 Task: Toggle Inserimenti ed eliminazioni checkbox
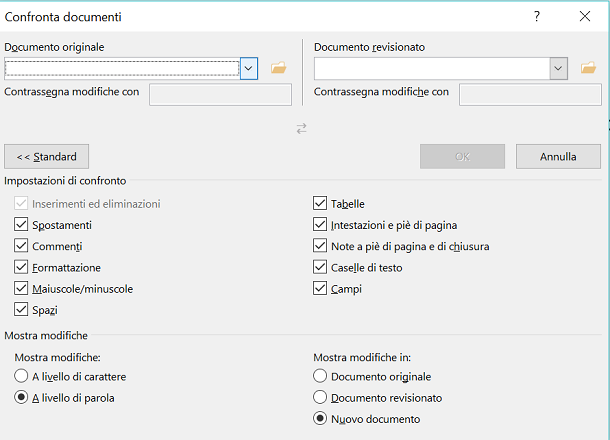click(x=21, y=203)
